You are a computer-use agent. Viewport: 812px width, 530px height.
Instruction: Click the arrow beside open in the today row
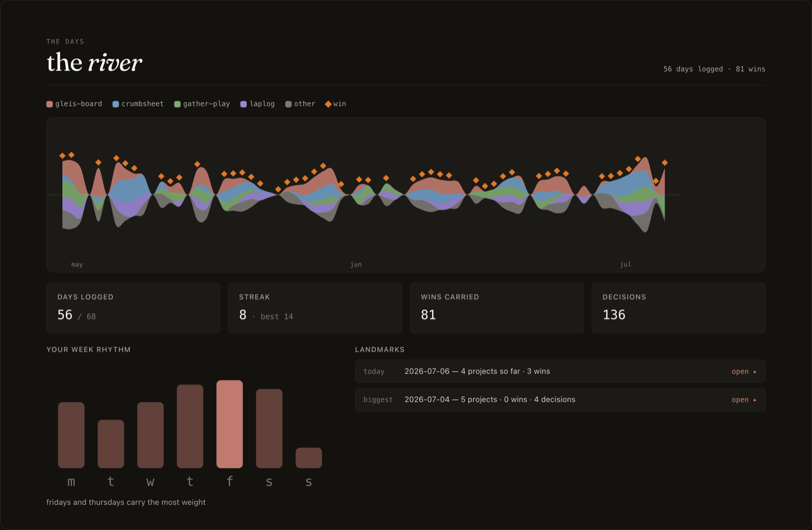tap(755, 372)
